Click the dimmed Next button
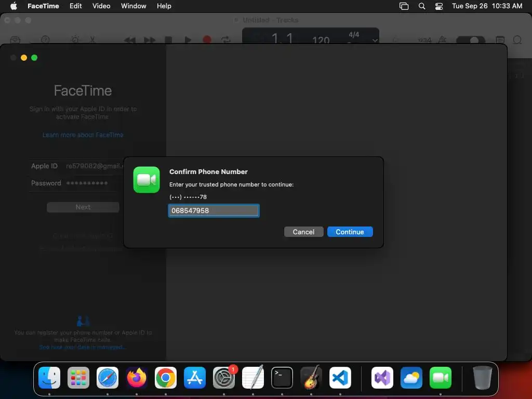The width and height of the screenshot is (532, 399). 83,207
